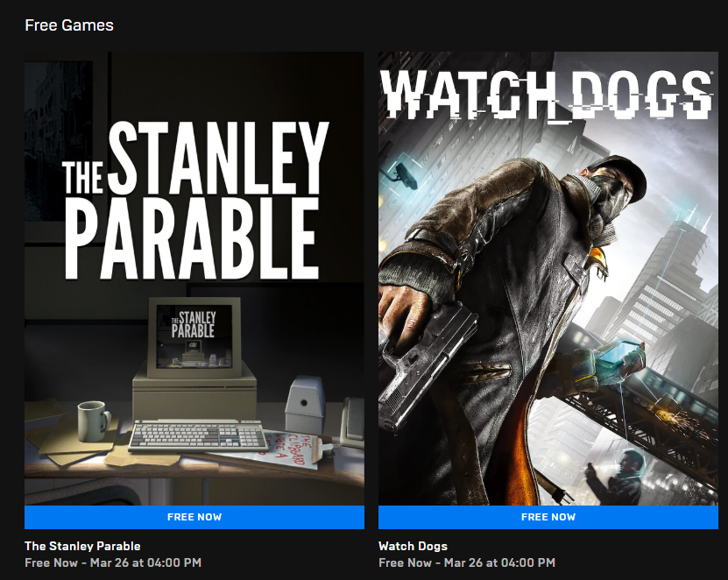Open The Stanley Parable title link
728x580 pixels.
pyautogui.click(x=82, y=546)
